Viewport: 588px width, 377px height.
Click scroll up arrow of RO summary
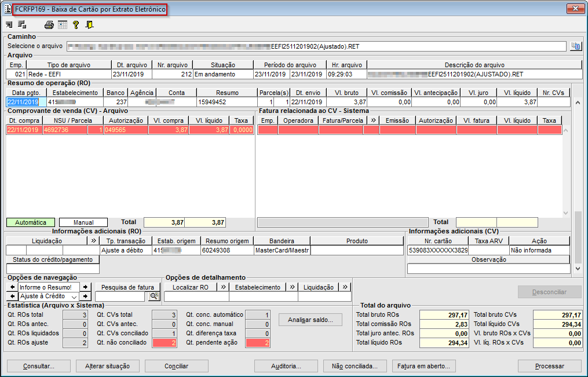click(x=578, y=103)
